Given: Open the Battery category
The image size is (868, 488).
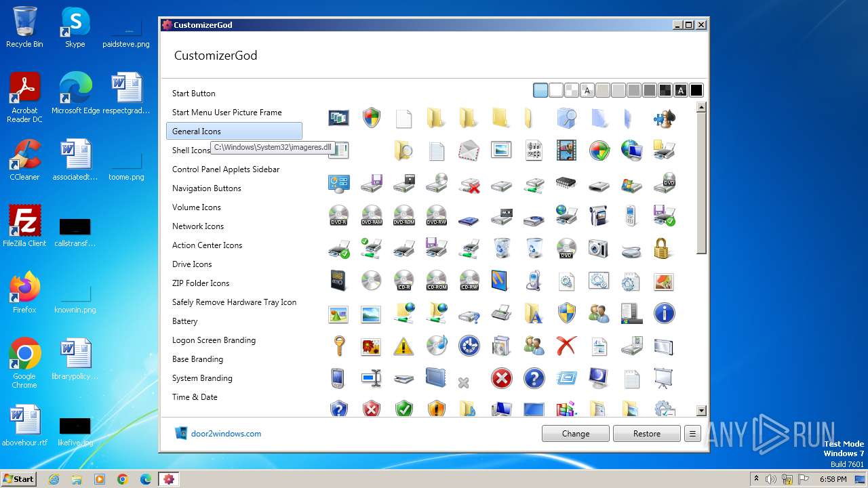Looking at the screenshot, I should pos(185,321).
